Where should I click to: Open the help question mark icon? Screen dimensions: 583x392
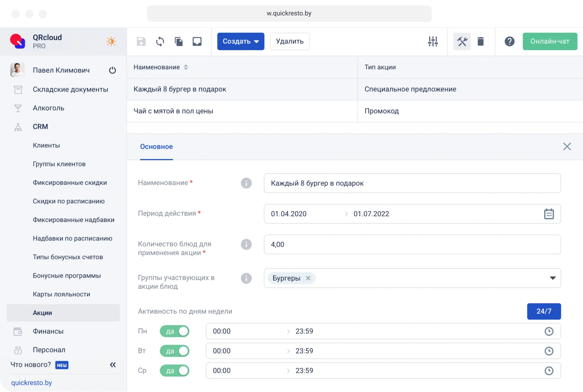pos(509,41)
